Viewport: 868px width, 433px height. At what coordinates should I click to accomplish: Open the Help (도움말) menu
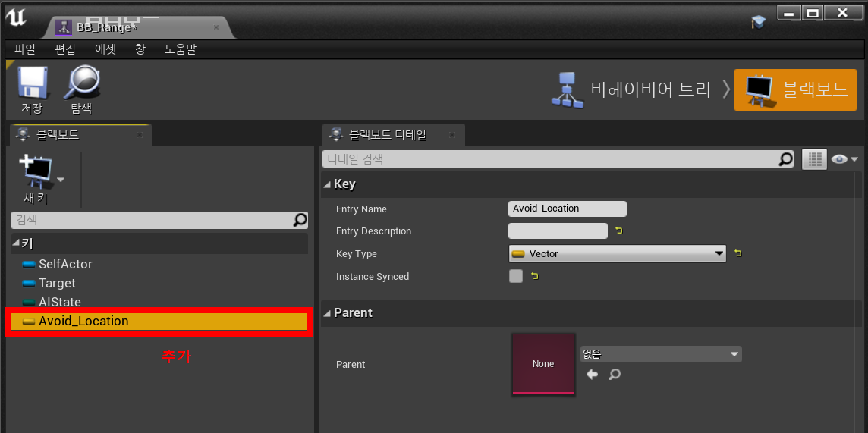pos(181,49)
